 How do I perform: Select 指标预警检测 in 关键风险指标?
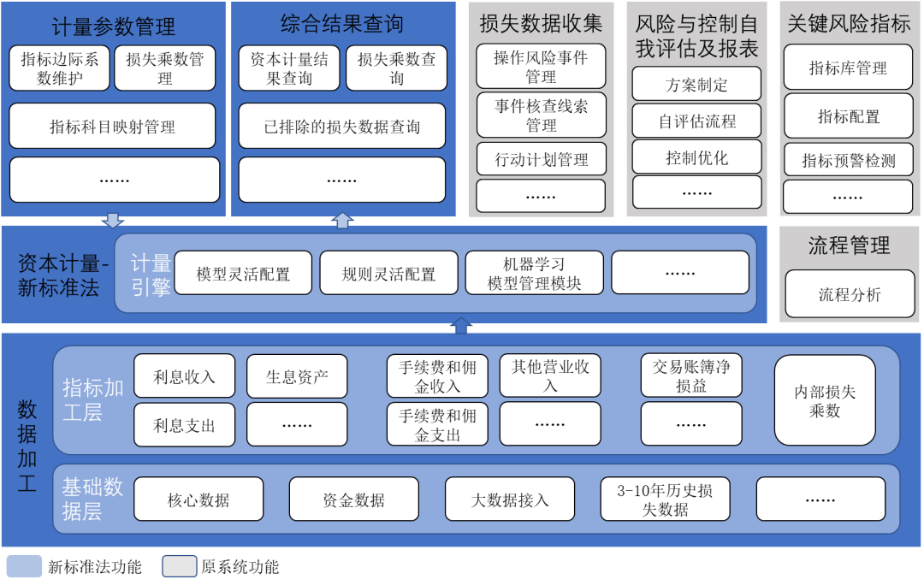coord(848,160)
